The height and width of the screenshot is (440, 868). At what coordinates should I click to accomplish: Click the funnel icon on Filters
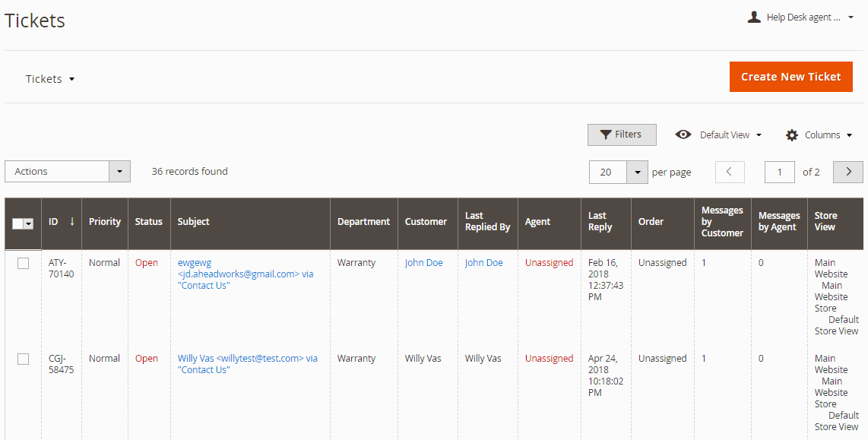pyautogui.click(x=607, y=135)
